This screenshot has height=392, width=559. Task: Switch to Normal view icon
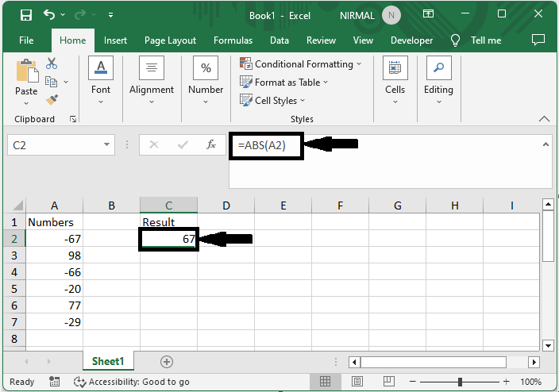point(325,382)
